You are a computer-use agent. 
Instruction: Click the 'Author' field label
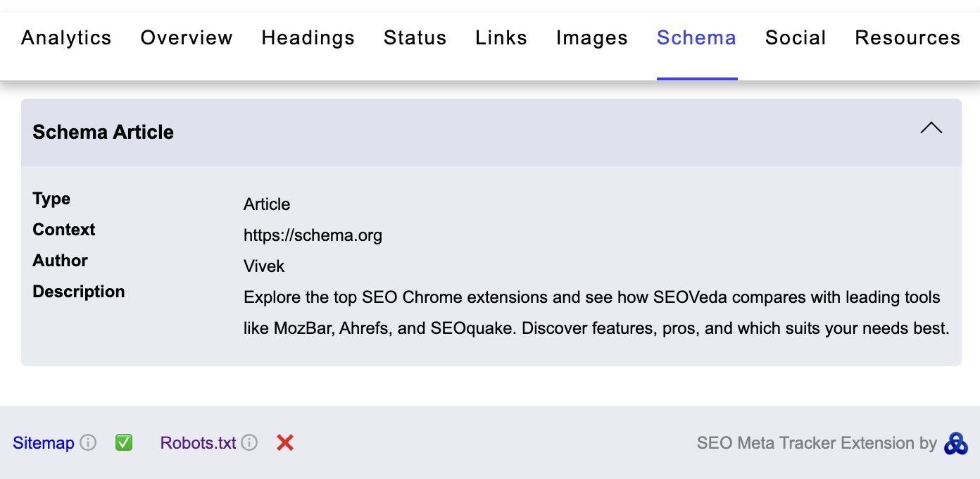click(x=61, y=261)
